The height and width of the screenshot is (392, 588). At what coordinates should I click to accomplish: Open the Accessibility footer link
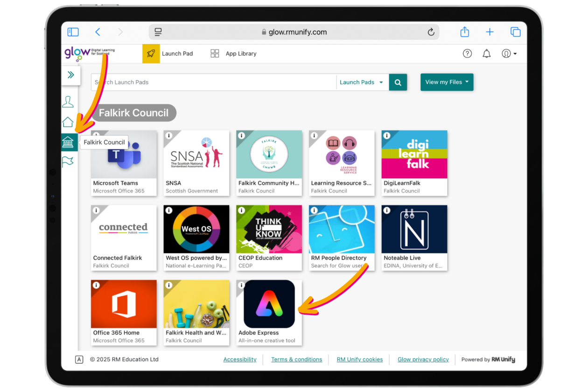(240, 359)
